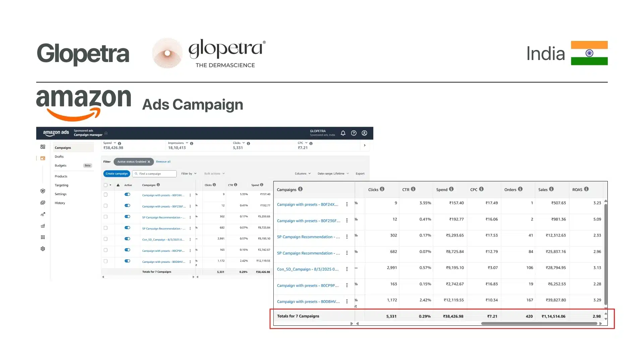Remove the Active status: Enabled filter chip
Viewport: 644px width, 362px height.
[149, 162]
